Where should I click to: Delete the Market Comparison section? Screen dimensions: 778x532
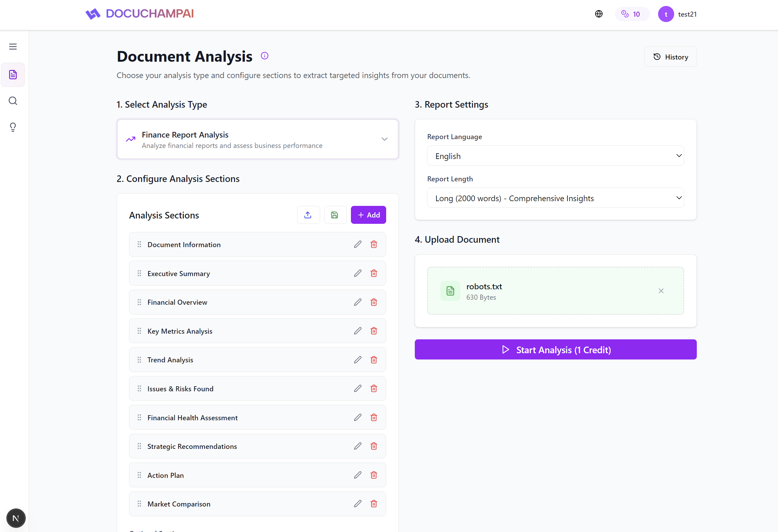374,504
